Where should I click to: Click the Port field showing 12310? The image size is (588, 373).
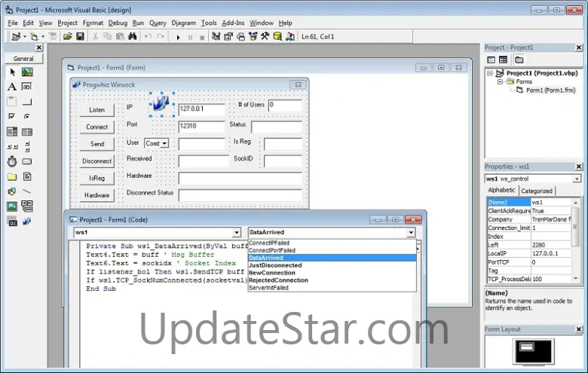pyautogui.click(x=202, y=127)
